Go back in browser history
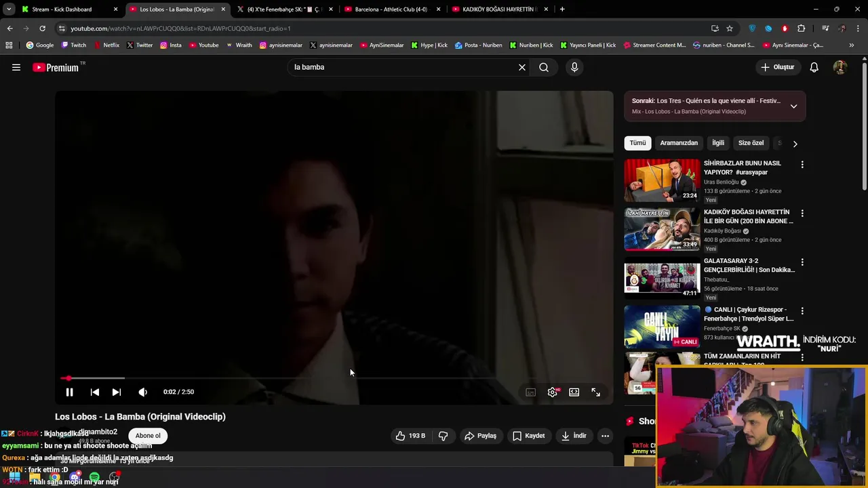868x488 pixels. pyautogui.click(x=9, y=28)
